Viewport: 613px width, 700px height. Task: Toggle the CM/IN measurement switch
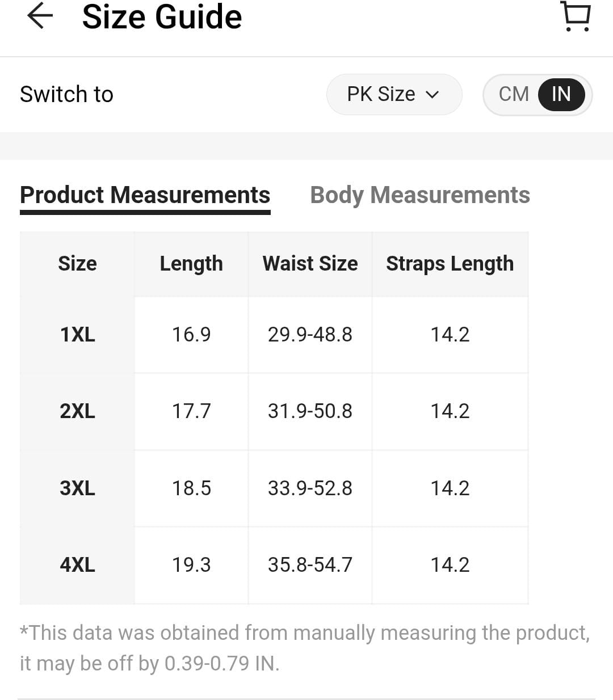click(537, 94)
